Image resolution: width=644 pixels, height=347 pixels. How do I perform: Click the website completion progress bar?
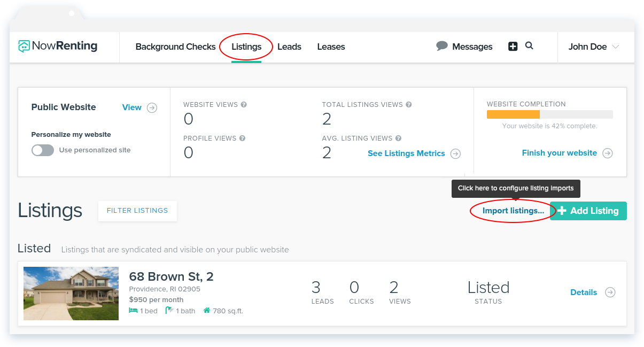(549, 114)
